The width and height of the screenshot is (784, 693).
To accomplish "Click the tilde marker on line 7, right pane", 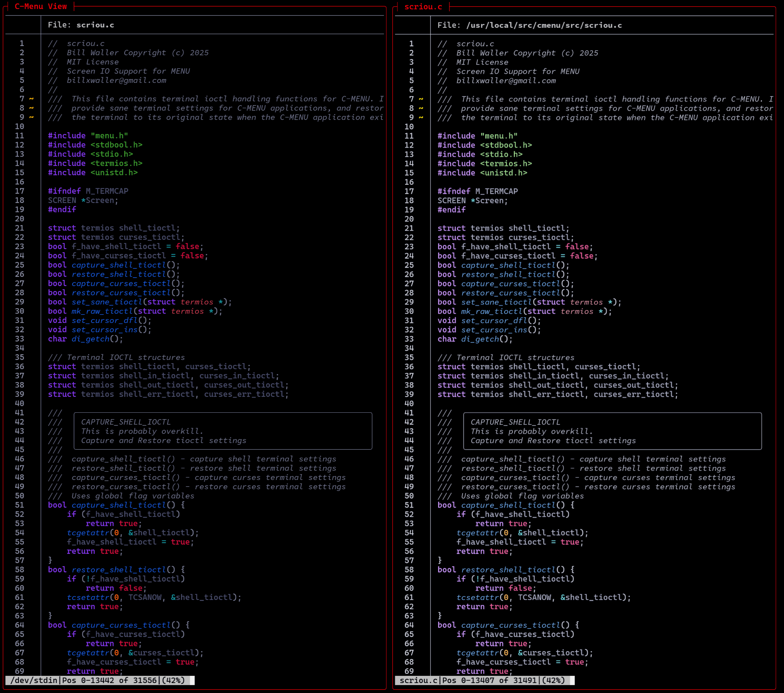I will 421,99.
